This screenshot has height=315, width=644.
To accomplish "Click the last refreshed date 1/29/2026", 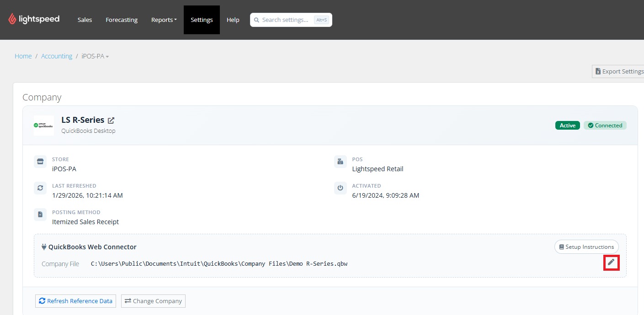I will click(x=87, y=195).
